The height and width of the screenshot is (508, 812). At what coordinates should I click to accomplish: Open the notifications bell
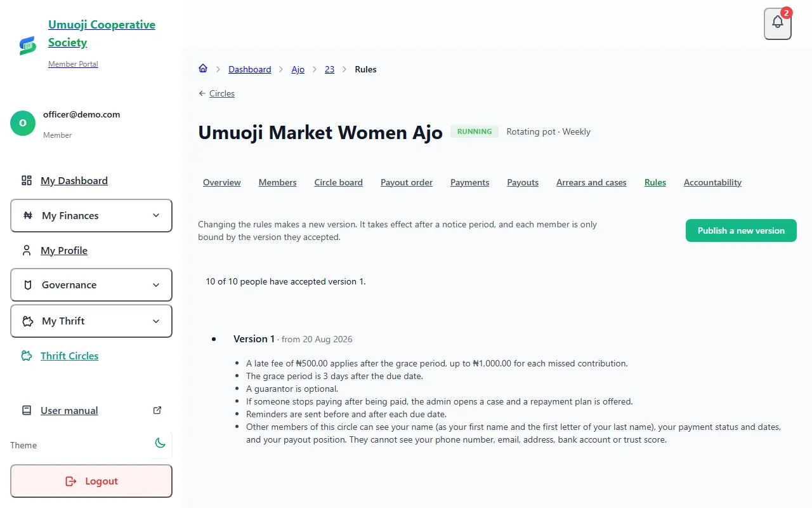[x=778, y=23]
